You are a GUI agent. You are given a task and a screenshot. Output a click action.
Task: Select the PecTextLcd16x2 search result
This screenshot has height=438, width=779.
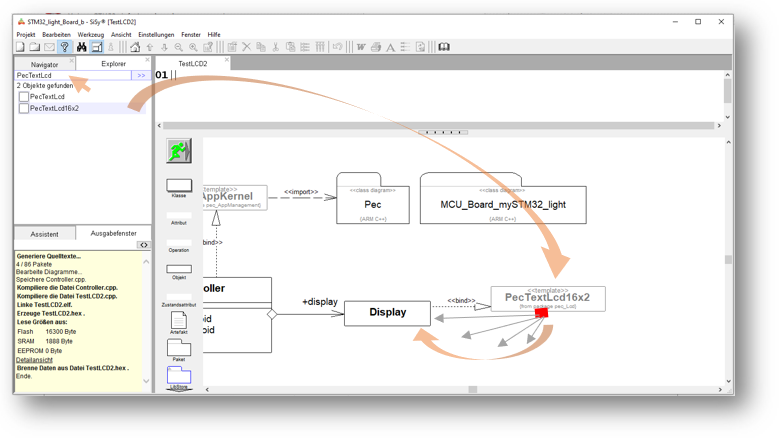pyautogui.click(x=54, y=108)
